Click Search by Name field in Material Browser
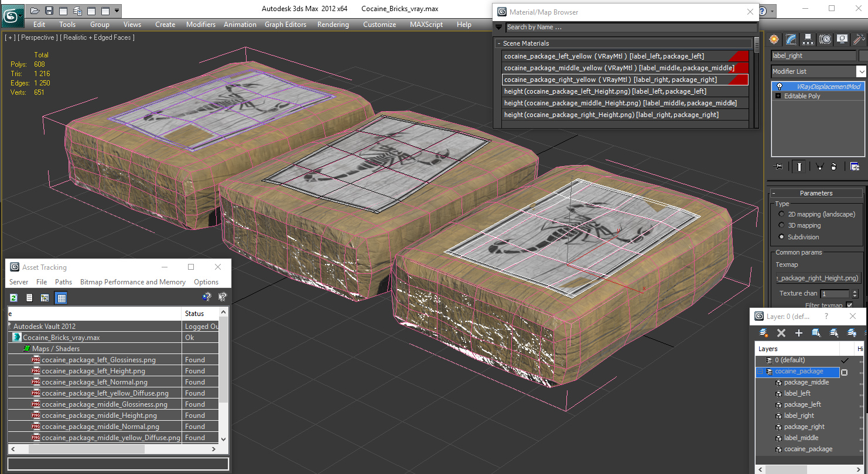Image resolution: width=868 pixels, height=474 pixels. coord(631,27)
